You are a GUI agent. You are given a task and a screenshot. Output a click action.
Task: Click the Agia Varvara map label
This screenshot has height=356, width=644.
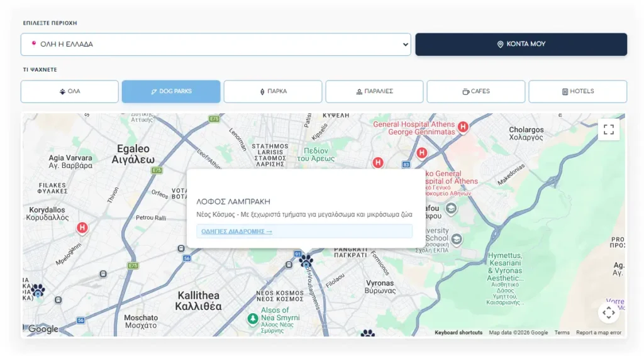(x=70, y=162)
